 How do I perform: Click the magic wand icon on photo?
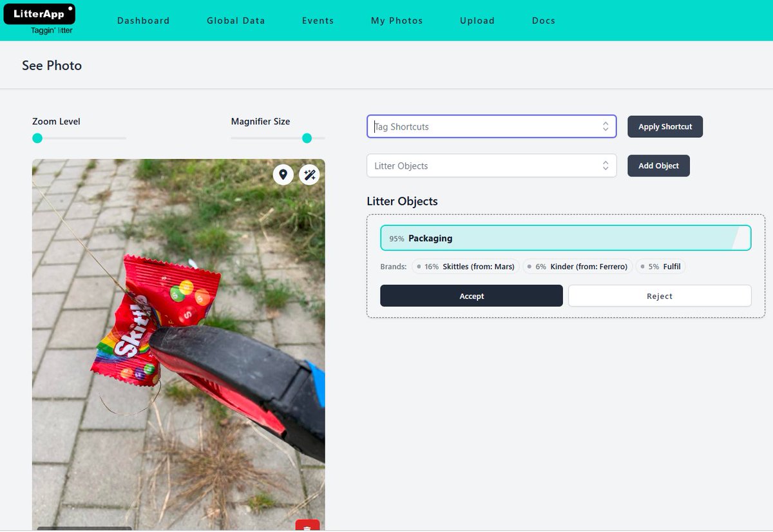[310, 175]
